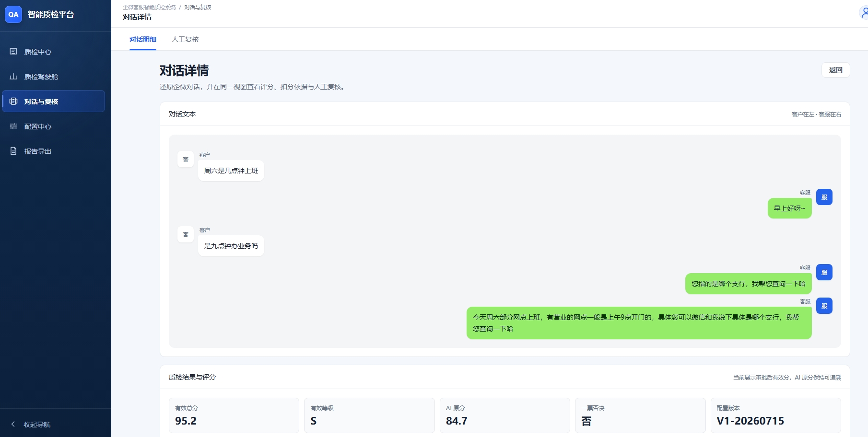Click the user avatar icon
Viewport: 868px width, 437px height.
[x=864, y=13]
